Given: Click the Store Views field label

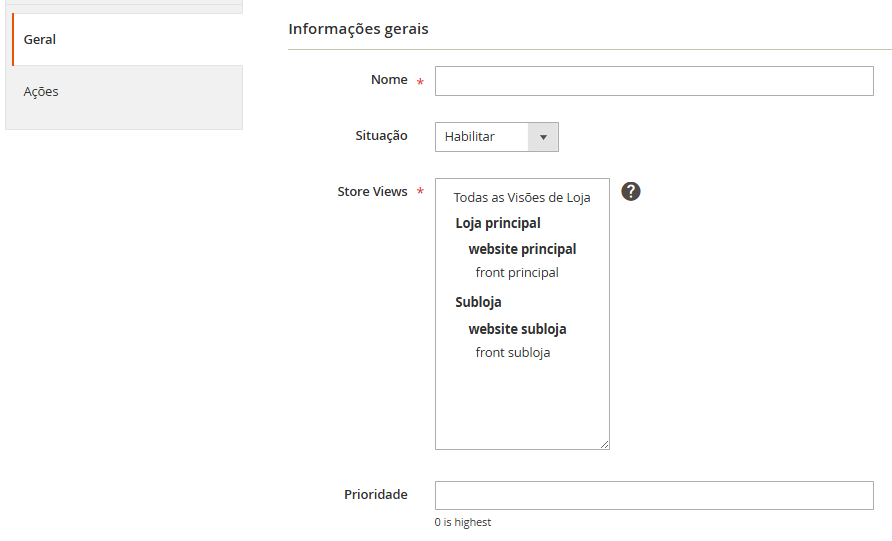Looking at the screenshot, I should coord(372,191).
